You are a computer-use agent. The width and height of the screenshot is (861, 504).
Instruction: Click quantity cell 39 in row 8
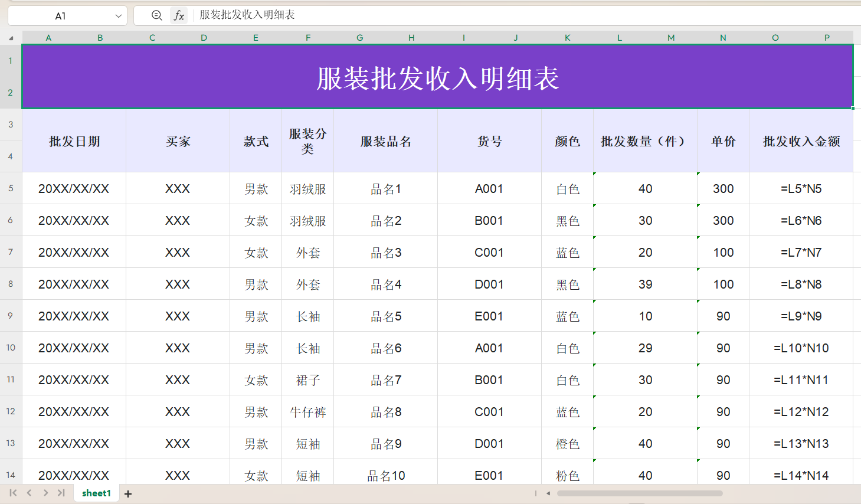pyautogui.click(x=646, y=284)
